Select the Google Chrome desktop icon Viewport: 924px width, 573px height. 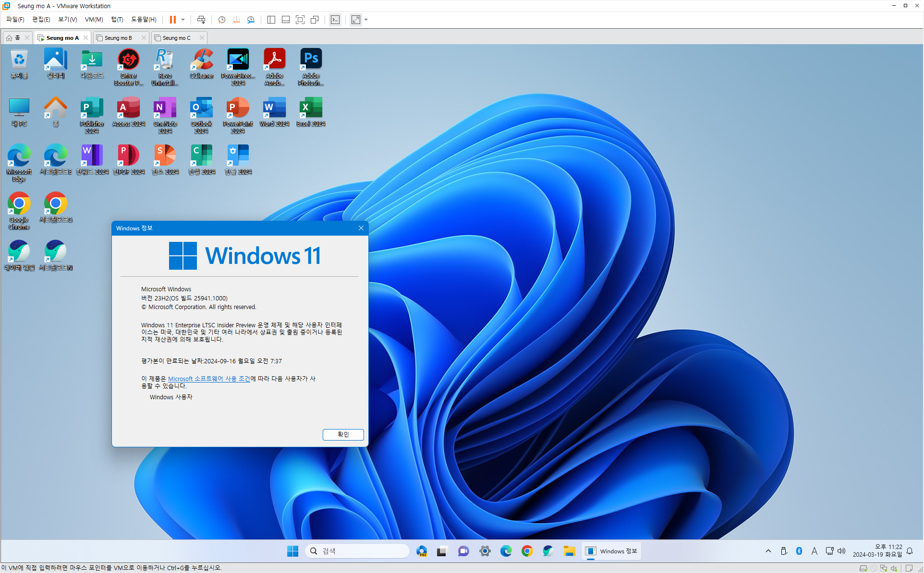(19, 211)
